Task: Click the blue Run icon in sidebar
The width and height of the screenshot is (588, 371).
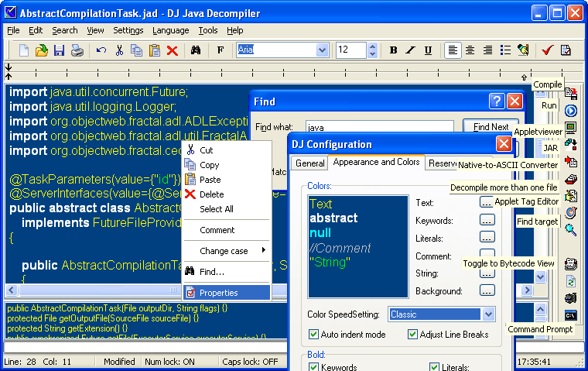Action: click(571, 111)
